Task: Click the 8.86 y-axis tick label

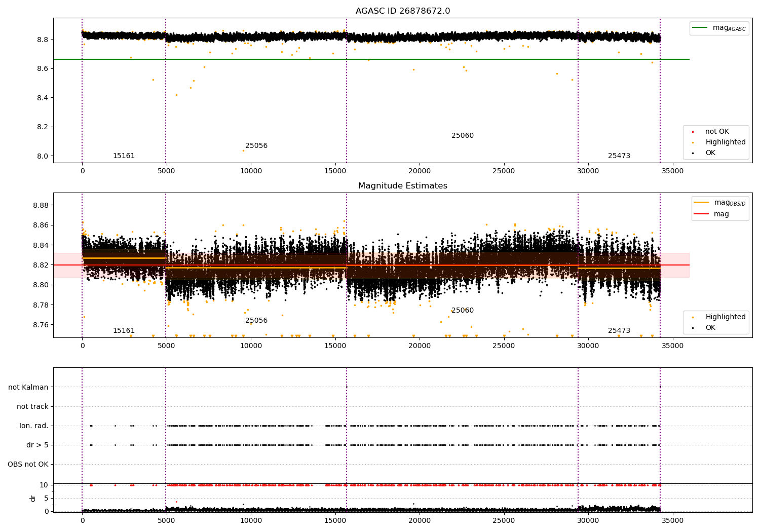Action: coord(41,225)
